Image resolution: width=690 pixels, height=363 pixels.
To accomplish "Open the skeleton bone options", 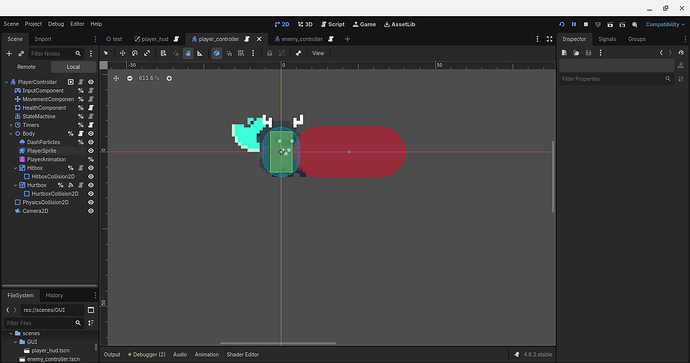I will pyautogui.click(x=298, y=53).
